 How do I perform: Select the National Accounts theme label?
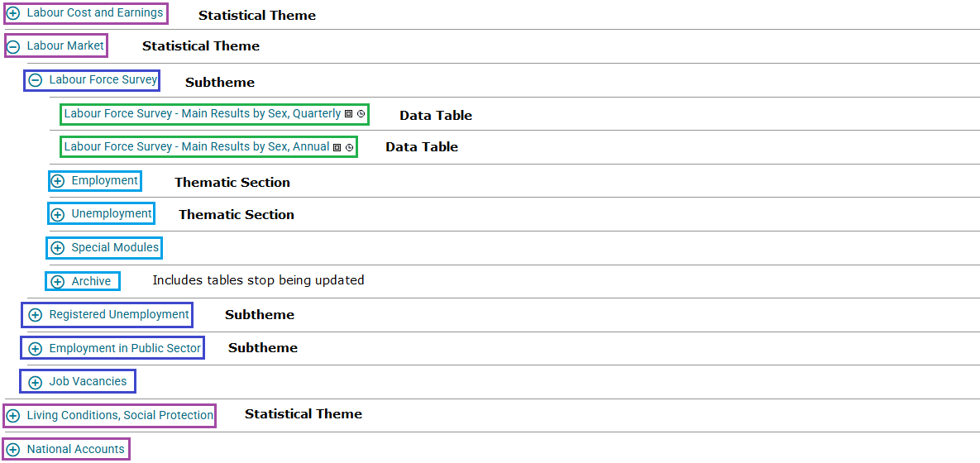75,449
